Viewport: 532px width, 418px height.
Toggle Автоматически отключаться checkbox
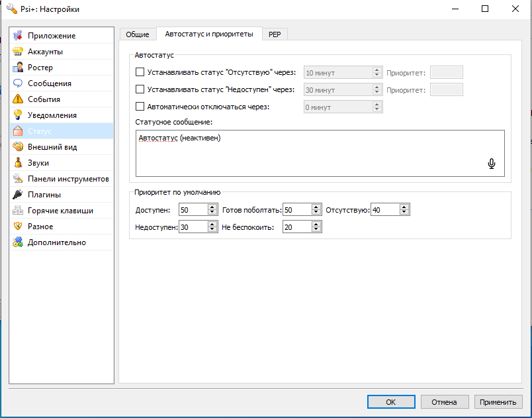click(x=140, y=106)
